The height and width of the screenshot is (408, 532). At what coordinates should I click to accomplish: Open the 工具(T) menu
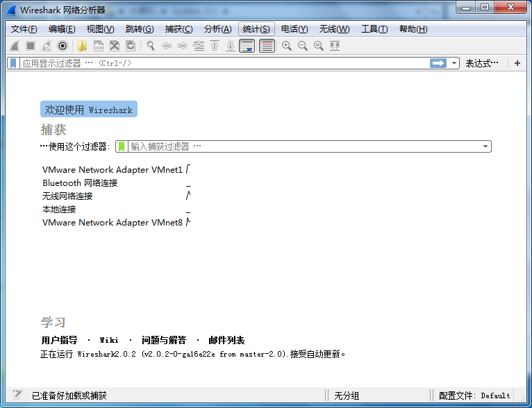coord(374,29)
